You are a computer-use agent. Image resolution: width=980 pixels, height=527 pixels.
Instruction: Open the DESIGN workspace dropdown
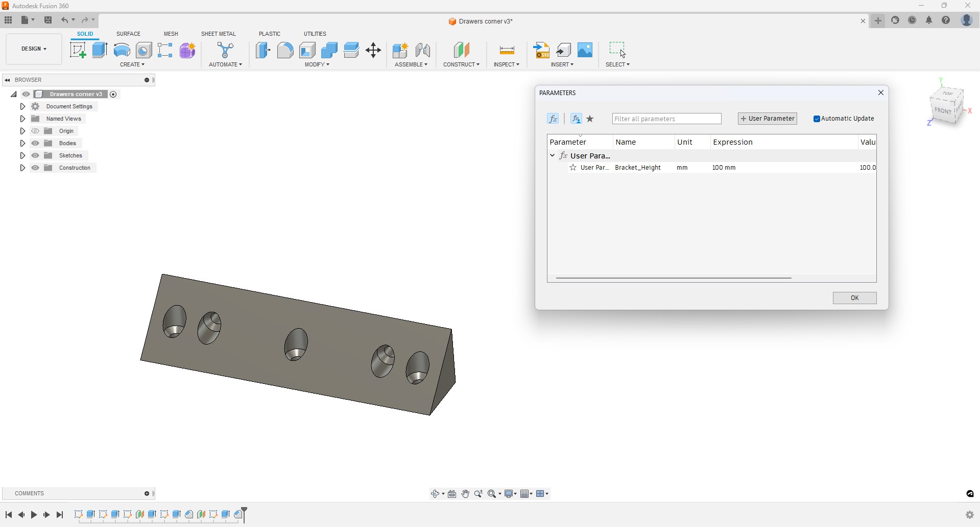tap(34, 49)
